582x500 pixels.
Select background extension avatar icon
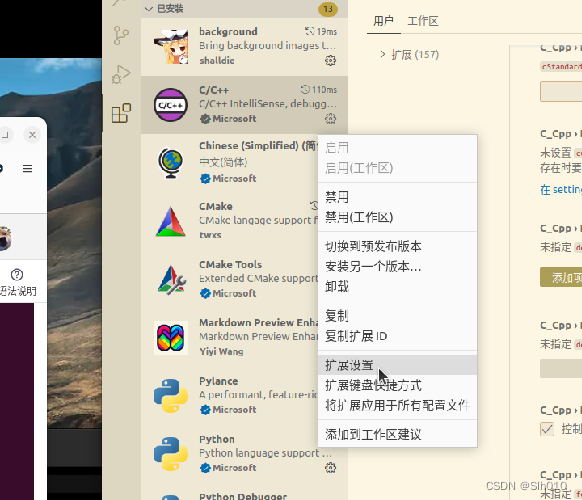click(171, 46)
